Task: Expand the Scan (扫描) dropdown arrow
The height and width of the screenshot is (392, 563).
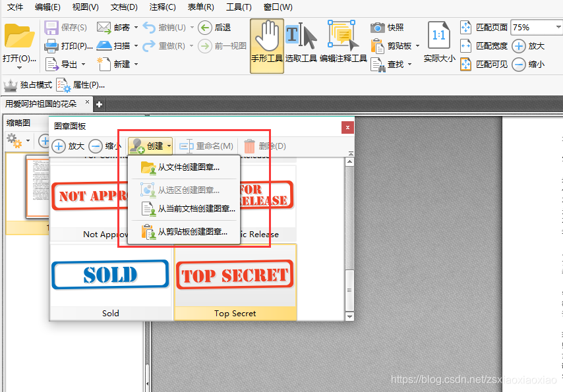Action: coord(136,46)
